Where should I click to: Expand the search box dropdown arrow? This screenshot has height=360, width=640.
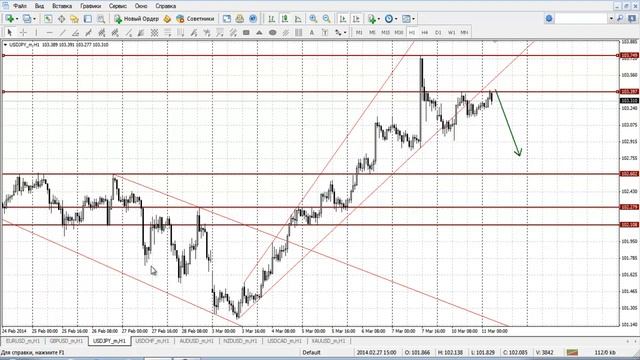[x=611, y=19]
